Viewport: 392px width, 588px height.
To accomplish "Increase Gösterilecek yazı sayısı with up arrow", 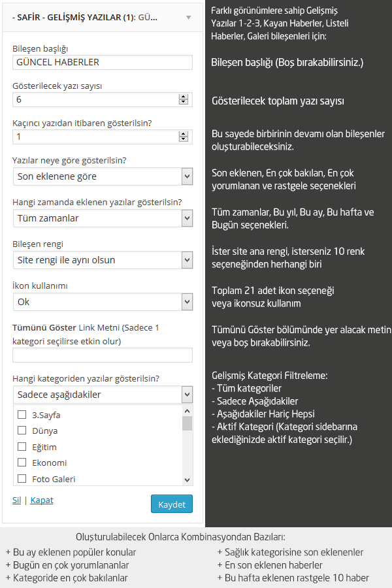I will tap(184, 97).
